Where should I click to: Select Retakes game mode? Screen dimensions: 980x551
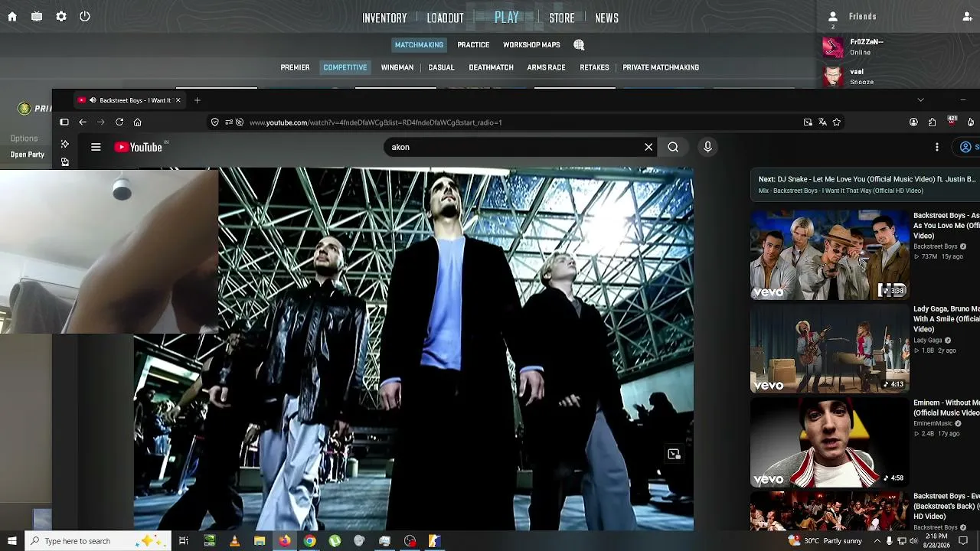pos(594,67)
